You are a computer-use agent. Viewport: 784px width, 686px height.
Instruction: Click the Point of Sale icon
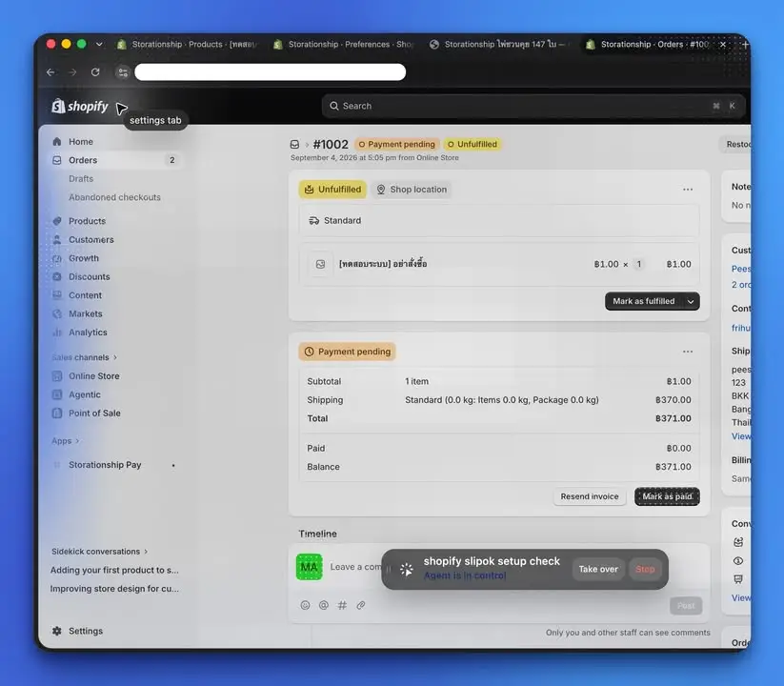pos(57,413)
